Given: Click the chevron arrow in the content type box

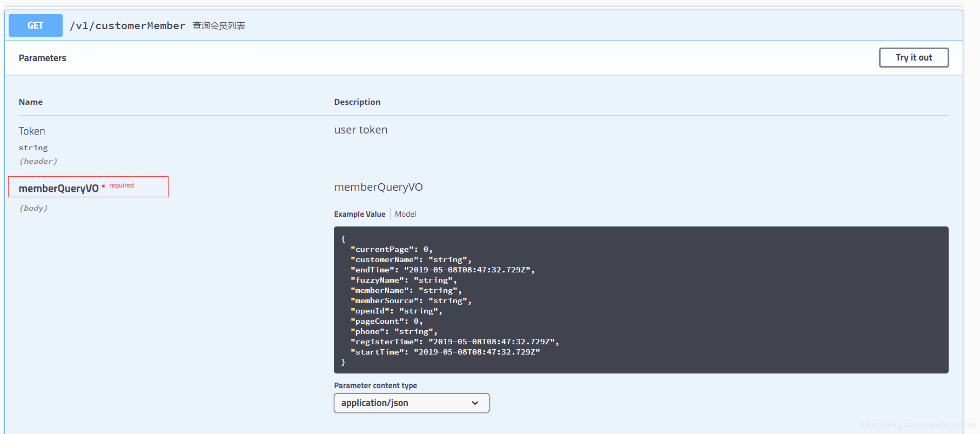Looking at the screenshot, I should pyautogui.click(x=475, y=403).
